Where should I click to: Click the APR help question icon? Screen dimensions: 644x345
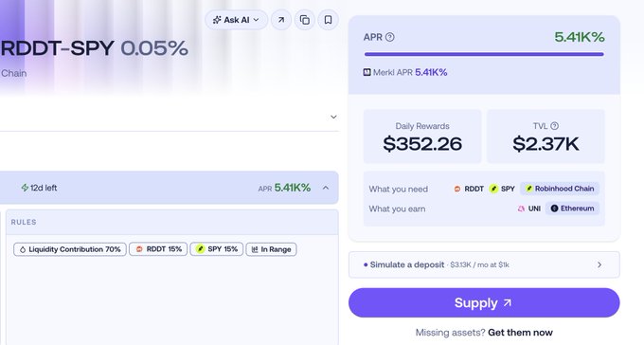click(390, 37)
